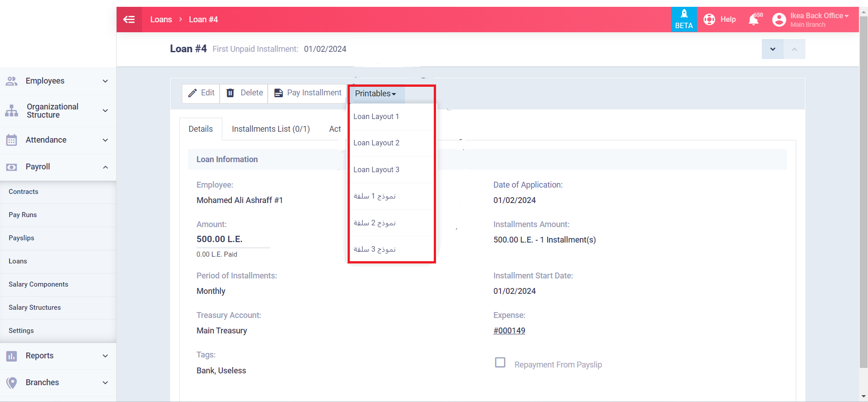Click the back arrow menu icon

129,20
